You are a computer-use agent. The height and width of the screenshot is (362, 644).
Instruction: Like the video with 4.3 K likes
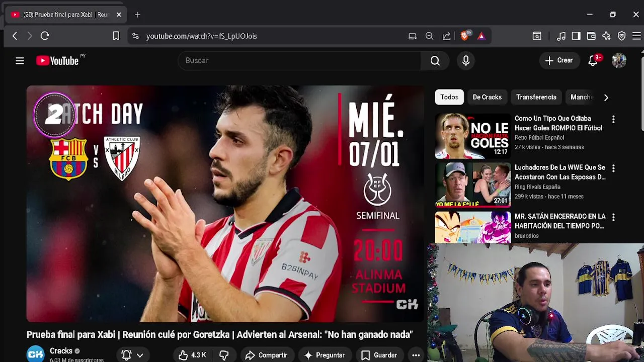(x=192, y=355)
